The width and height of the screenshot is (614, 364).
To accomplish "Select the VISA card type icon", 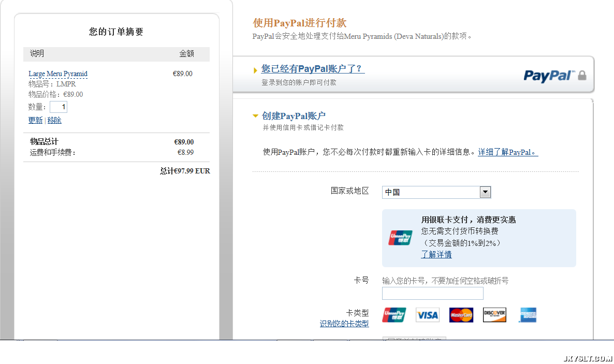I will (428, 315).
